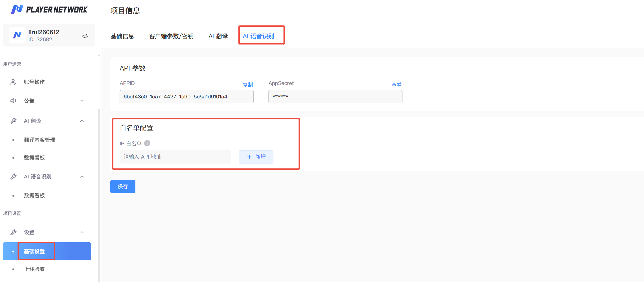Open 上线验收 in the sidebar
Viewport: 644px width, 282px height.
(47, 269)
